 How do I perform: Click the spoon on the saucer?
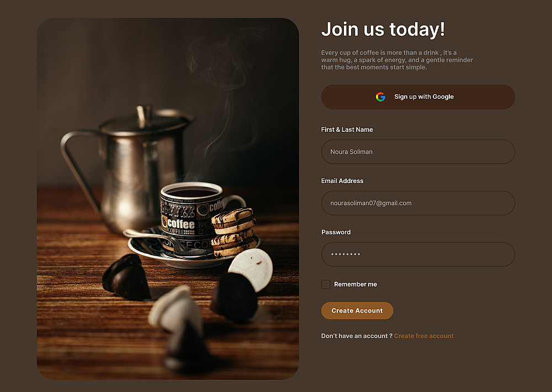166,243
